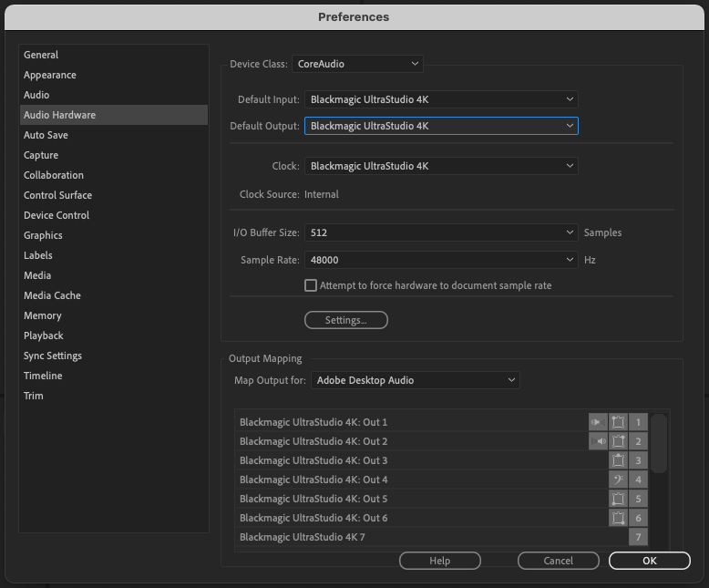This screenshot has width=709, height=588.
Task: Select Timeline in the sidebar
Action: (x=114, y=376)
